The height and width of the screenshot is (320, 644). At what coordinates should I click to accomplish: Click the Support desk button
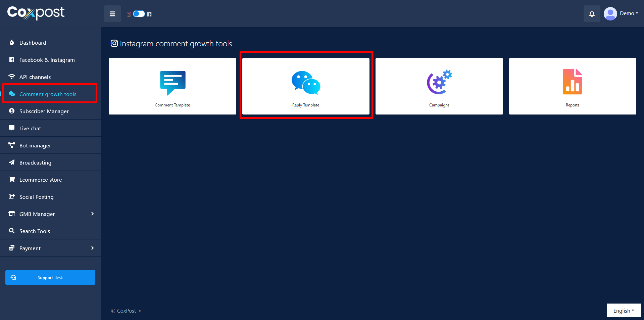tap(50, 277)
